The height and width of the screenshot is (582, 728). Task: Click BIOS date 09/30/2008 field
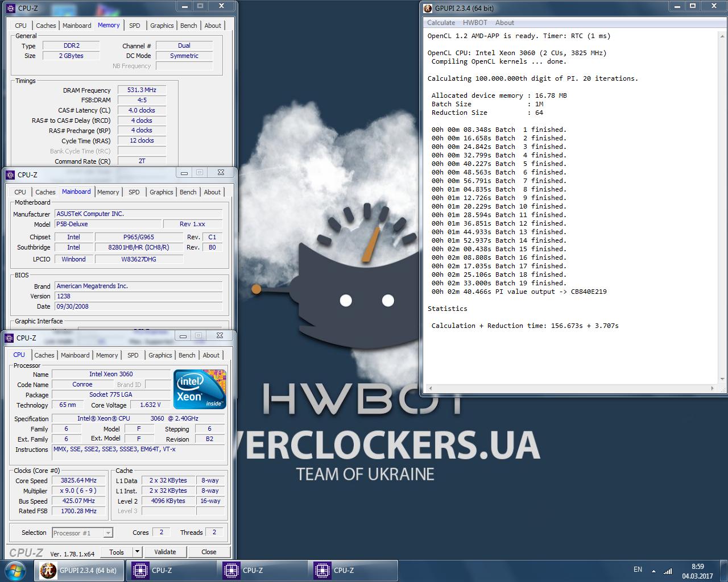click(x=138, y=306)
